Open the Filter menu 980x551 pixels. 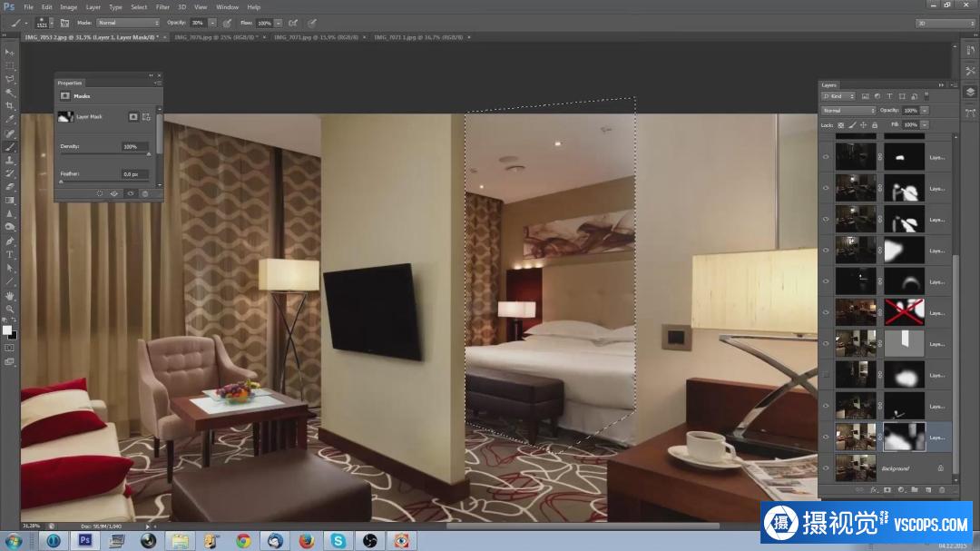click(162, 7)
